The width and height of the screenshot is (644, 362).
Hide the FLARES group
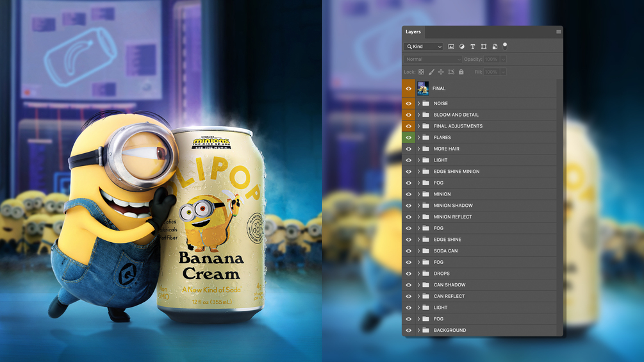click(x=409, y=138)
